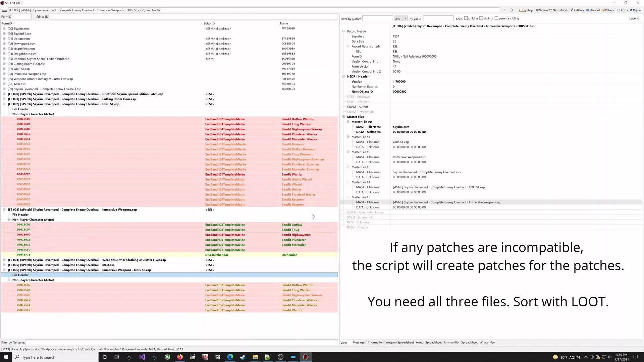Collapse the Record Header section

pos(343,31)
